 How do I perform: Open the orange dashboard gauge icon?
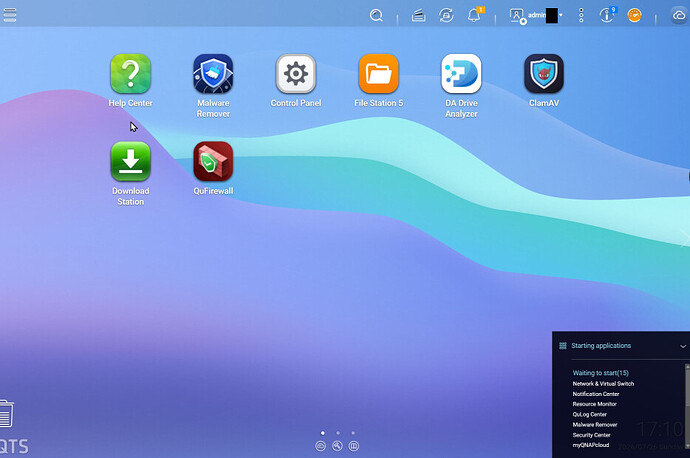pyautogui.click(x=634, y=15)
